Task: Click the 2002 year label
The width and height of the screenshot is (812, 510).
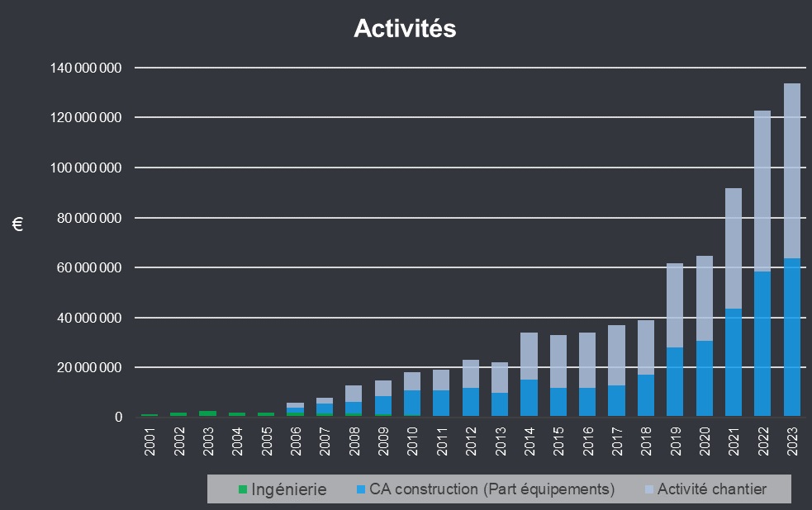Action: coord(179,442)
